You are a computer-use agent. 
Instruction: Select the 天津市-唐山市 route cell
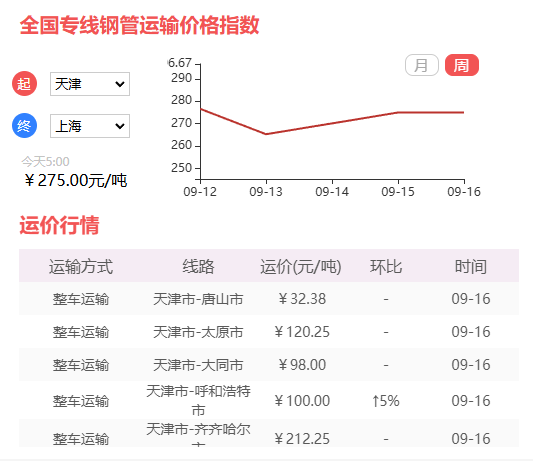pyautogui.click(x=198, y=299)
